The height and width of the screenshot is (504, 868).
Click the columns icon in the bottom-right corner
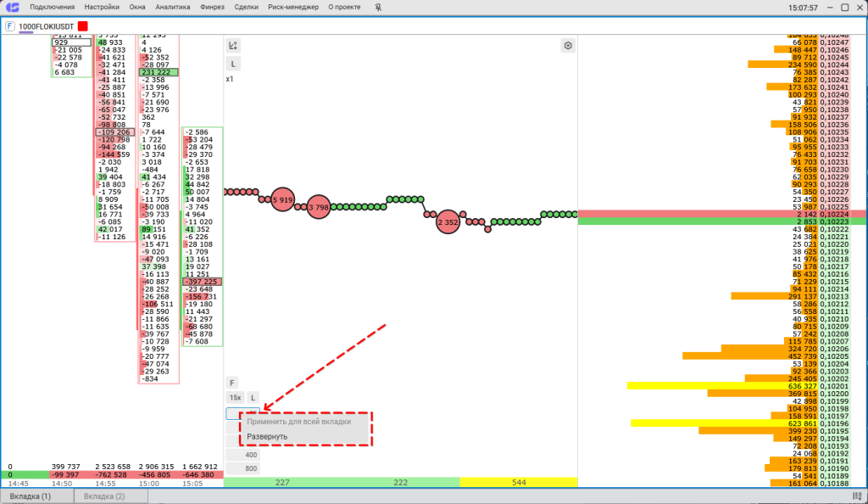[x=858, y=496]
